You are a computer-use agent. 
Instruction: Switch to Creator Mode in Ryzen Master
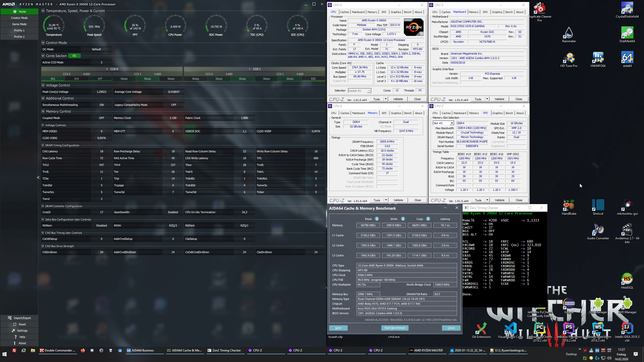pos(19,18)
